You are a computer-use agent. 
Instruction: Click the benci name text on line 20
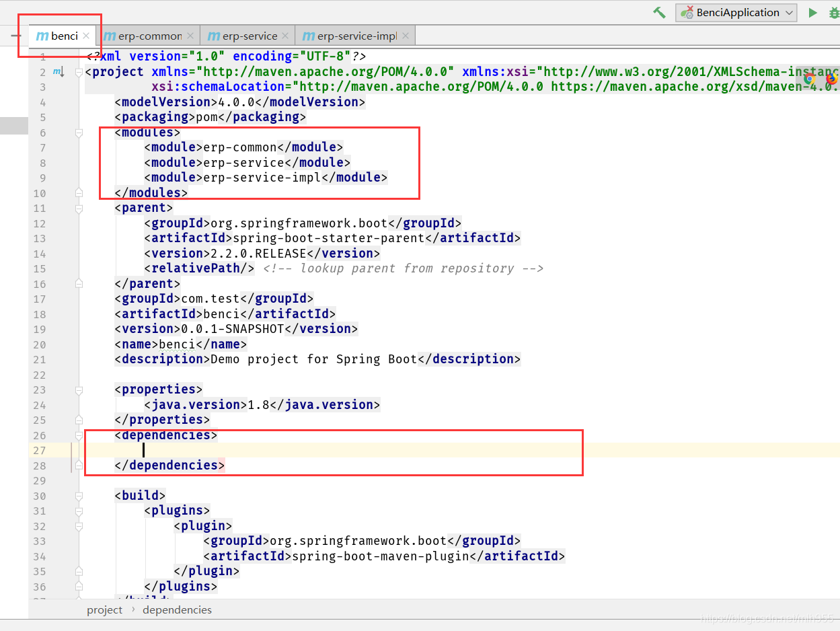tap(177, 344)
